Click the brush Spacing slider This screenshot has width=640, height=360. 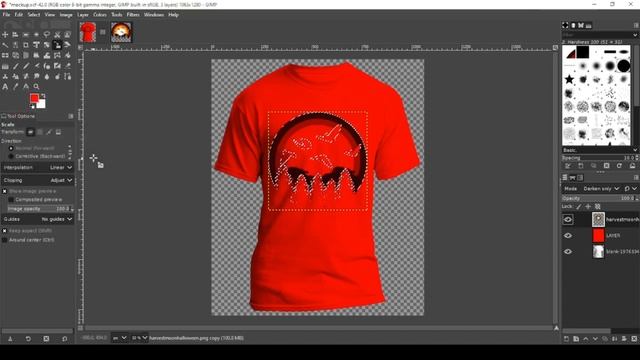(x=600, y=158)
